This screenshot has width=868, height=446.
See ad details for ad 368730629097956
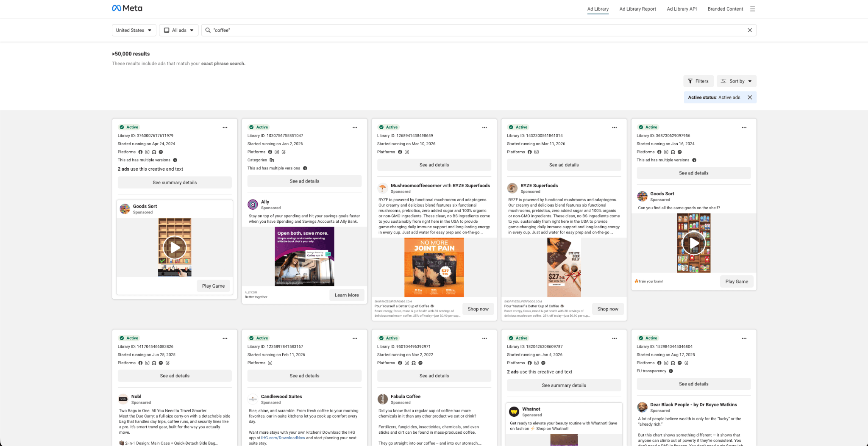pyautogui.click(x=693, y=173)
